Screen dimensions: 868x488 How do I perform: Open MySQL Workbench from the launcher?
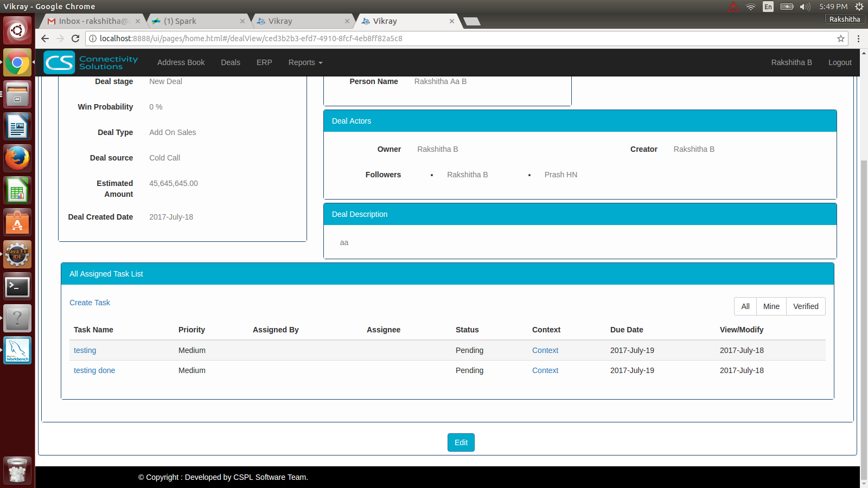17,350
